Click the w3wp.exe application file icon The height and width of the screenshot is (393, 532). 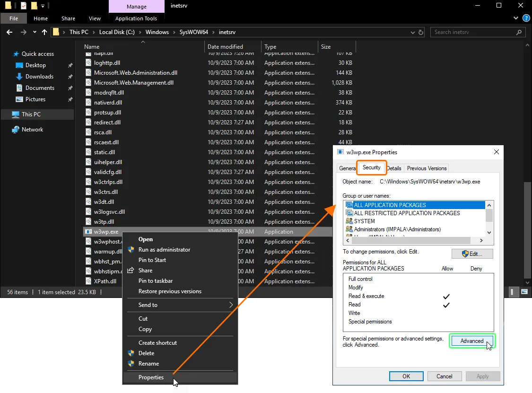click(x=88, y=232)
